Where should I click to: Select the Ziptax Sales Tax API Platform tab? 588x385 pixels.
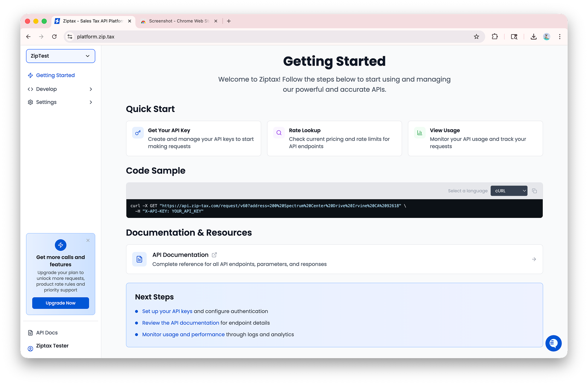(91, 21)
